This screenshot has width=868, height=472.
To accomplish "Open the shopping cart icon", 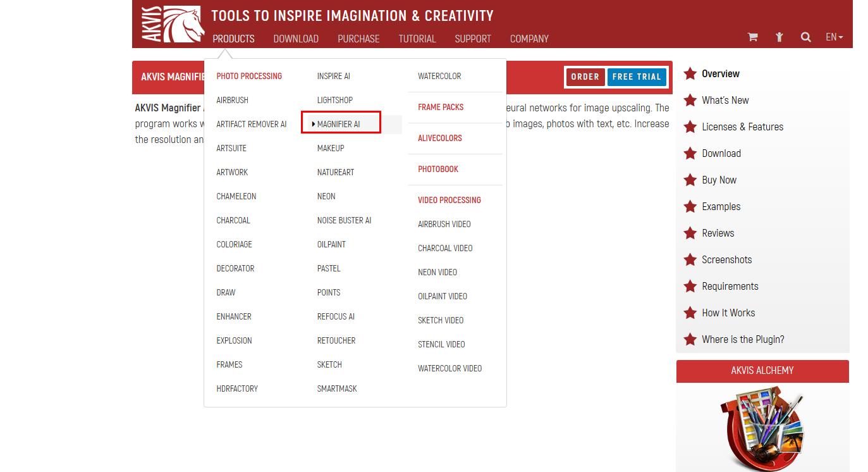I will [x=752, y=37].
